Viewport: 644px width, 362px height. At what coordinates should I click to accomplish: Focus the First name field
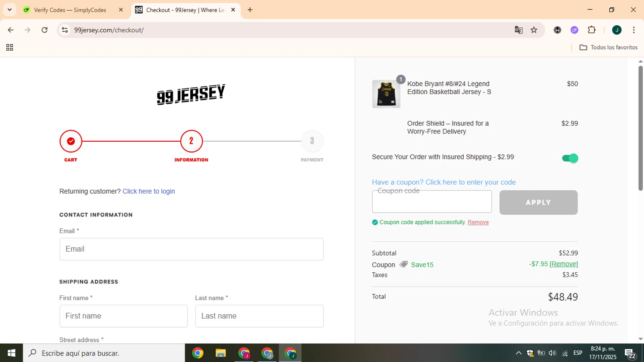124,316
